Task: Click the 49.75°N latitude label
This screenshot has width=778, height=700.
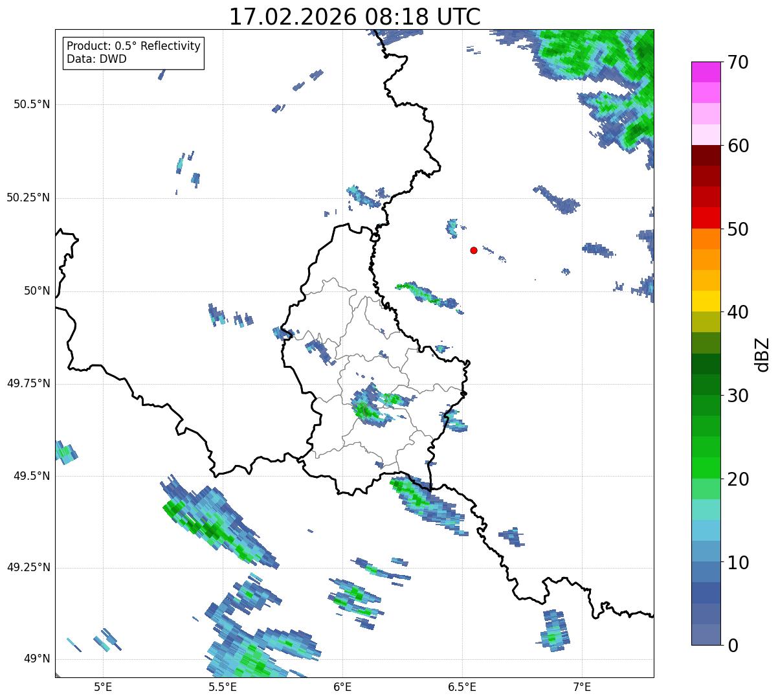Action: coord(28,383)
